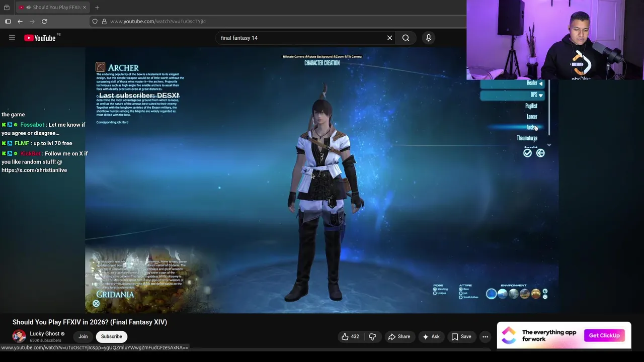Choose the golden interior environment swatch
This screenshot has width=644, height=362.
535,294
